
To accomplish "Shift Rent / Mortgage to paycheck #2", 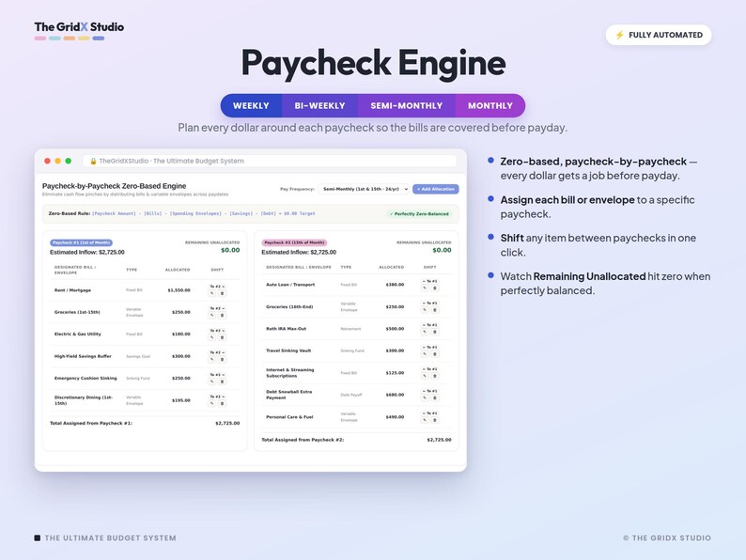I will (217, 287).
